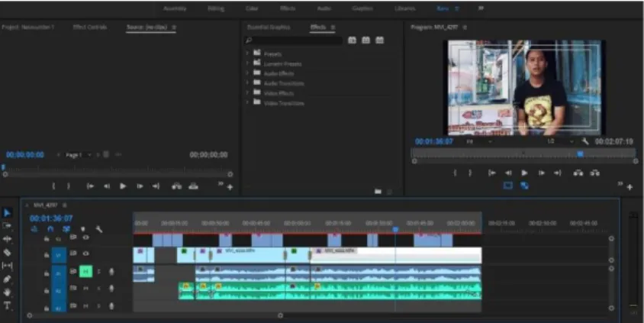This screenshot has width=644, height=323.
Task: Expand the Video Effects folder
Action: (247, 92)
